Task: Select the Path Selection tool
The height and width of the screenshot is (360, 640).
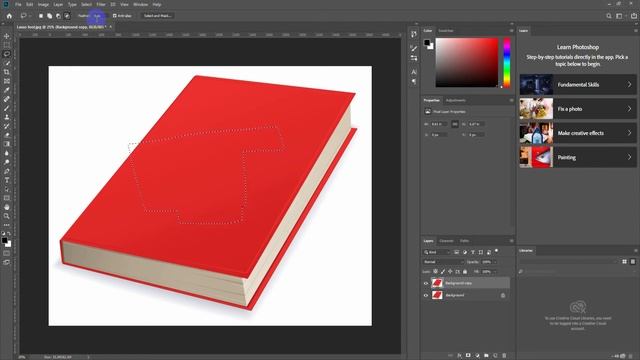Action: 7,189
